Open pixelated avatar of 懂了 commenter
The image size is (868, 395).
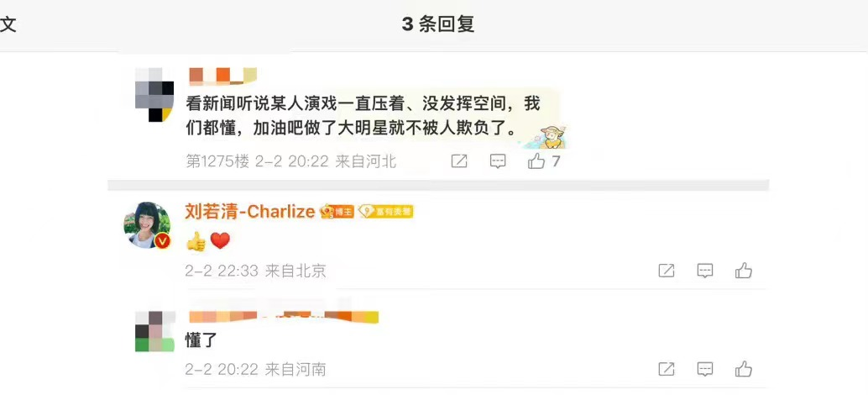tap(155, 331)
